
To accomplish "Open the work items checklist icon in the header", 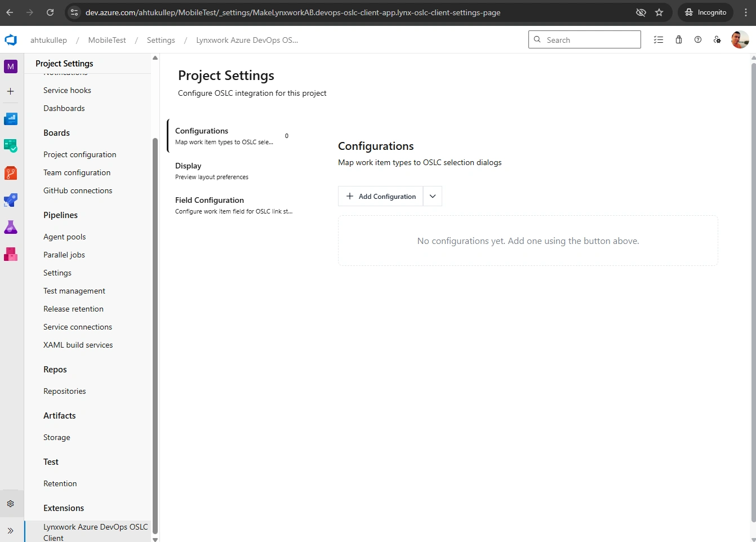I will click(x=659, y=39).
